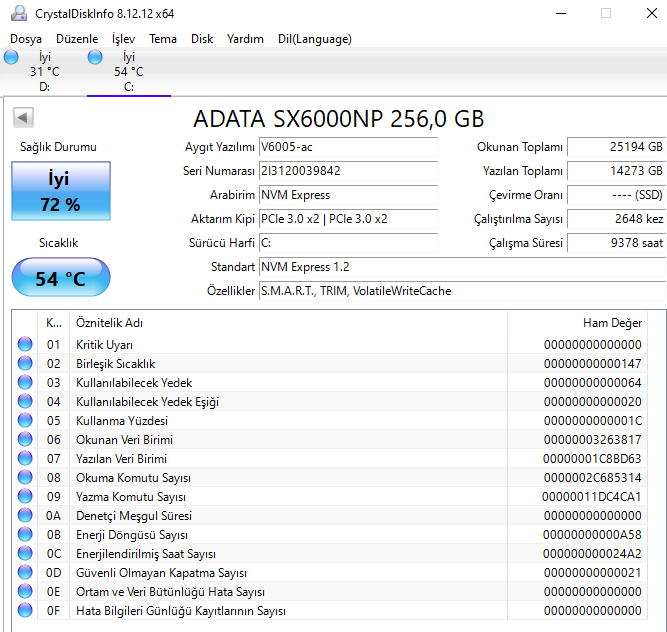
Task: Click status orb next to Birleşik Sıcaklık
Action: coord(25,364)
